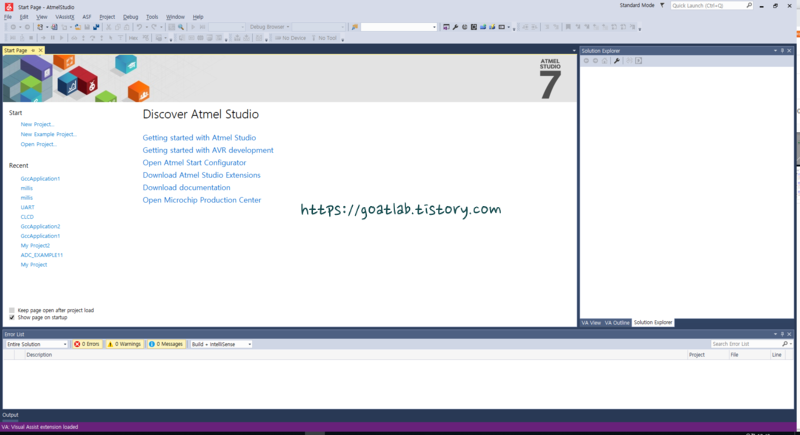Screen dimensions: 800x435
Task: Open Solution Explorer window position dropdown
Action: pyautogui.click(x=775, y=50)
